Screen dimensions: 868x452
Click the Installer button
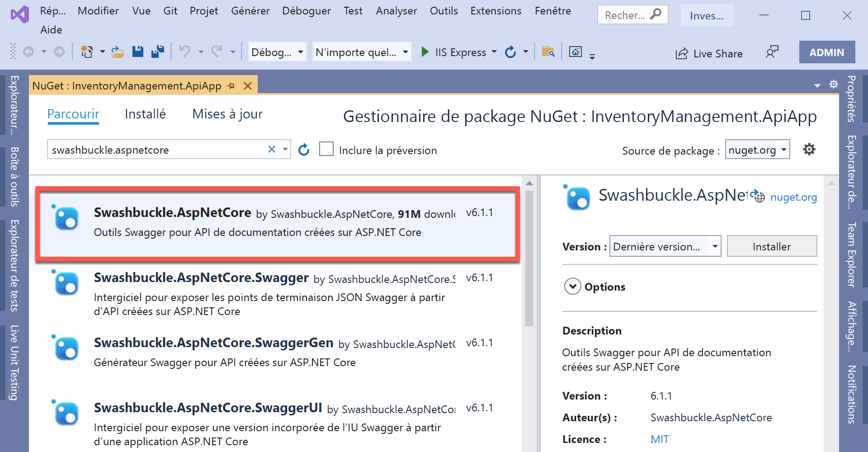click(x=772, y=246)
